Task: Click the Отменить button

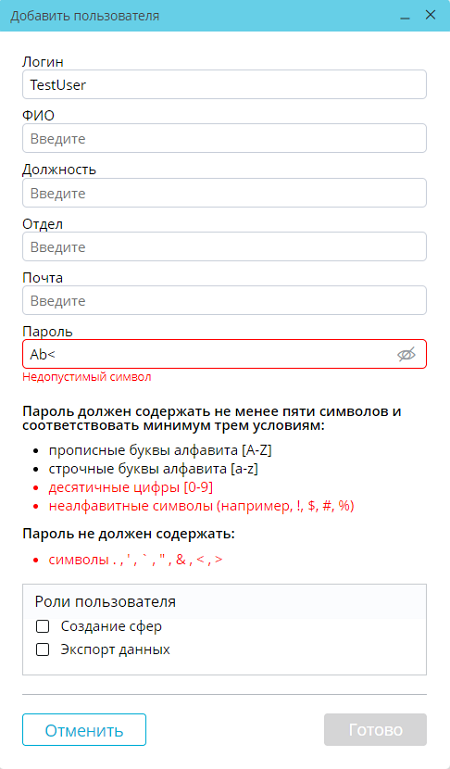Action: 84,730
